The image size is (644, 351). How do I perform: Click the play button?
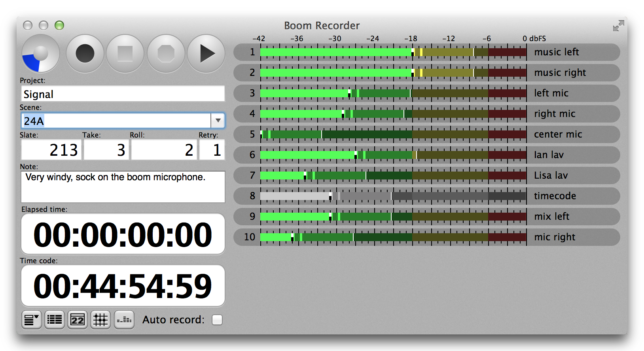pyautogui.click(x=206, y=53)
